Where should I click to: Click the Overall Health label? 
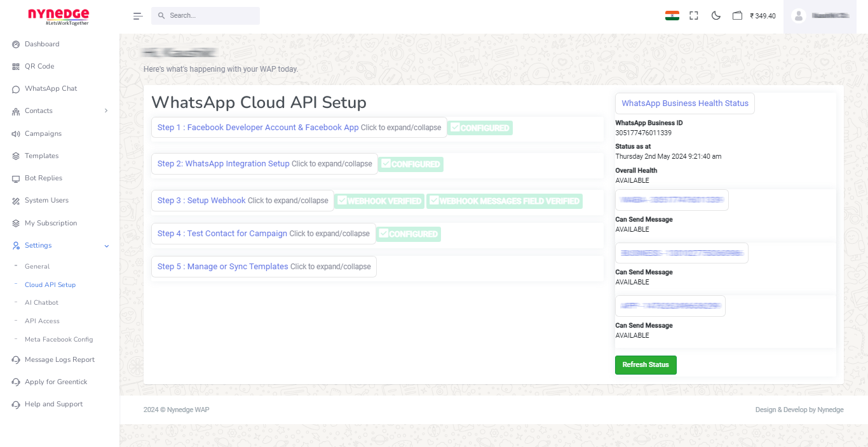(x=636, y=170)
